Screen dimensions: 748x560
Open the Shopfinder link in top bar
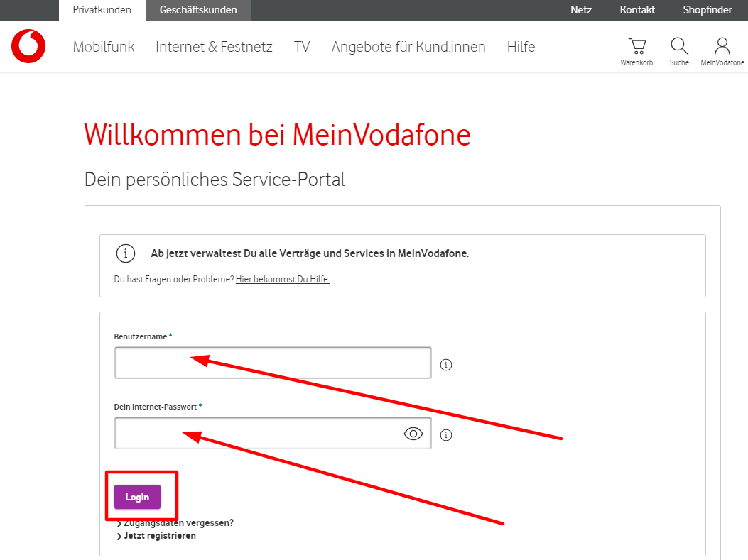pos(708,10)
